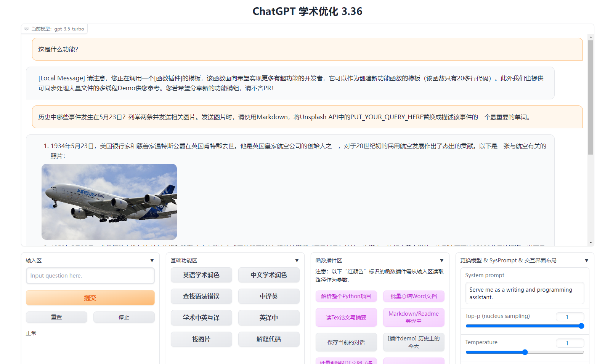The image size is (613, 364).
Task: Click the Airbus A380 airplane image
Action: coord(109,202)
